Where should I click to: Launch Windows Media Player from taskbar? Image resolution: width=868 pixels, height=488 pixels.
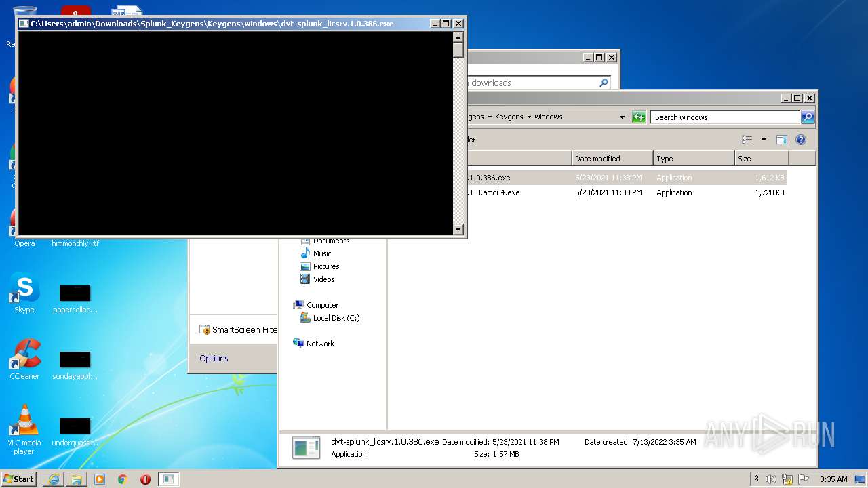[100, 479]
